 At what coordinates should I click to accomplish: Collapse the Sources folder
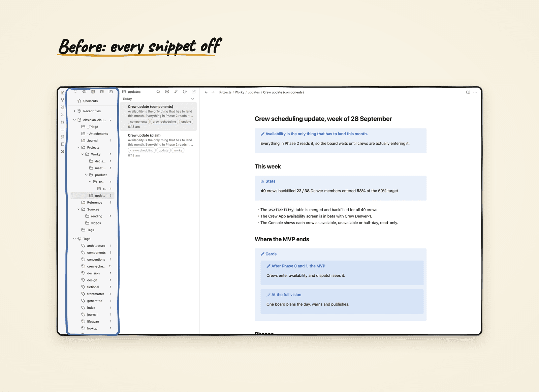click(78, 209)
